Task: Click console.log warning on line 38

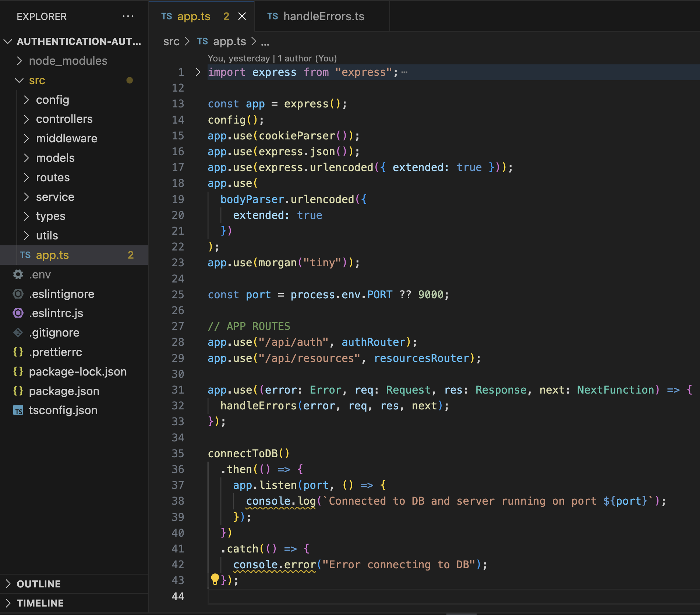Action: click(x=281, y=501)
